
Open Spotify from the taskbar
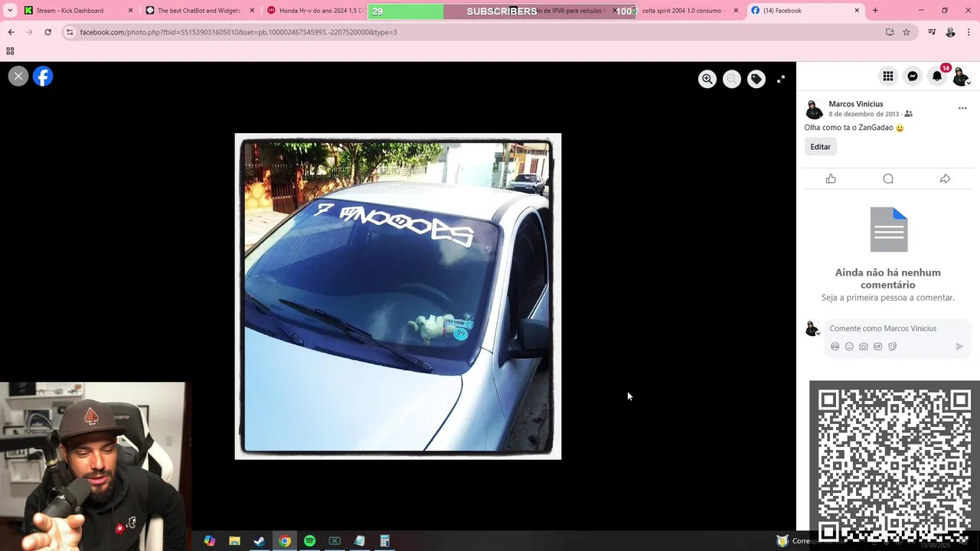pyautogui.click(x=309, y=541)
